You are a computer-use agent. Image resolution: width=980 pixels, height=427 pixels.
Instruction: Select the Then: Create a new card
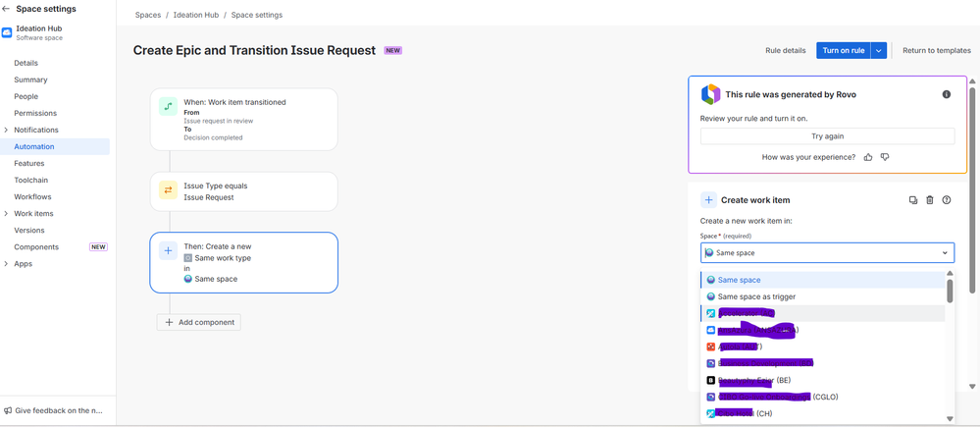click(x=243, y=262)
